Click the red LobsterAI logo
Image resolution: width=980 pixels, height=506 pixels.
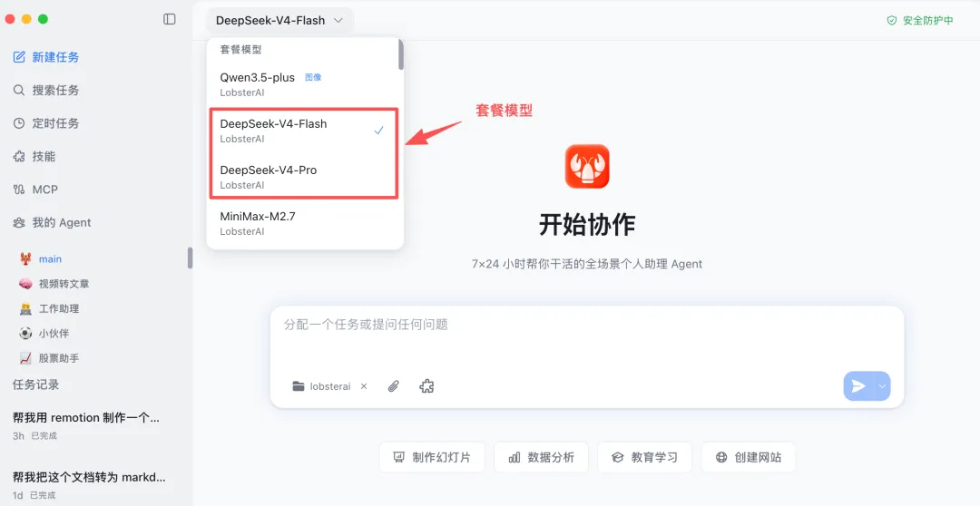(x=587, y=166)
